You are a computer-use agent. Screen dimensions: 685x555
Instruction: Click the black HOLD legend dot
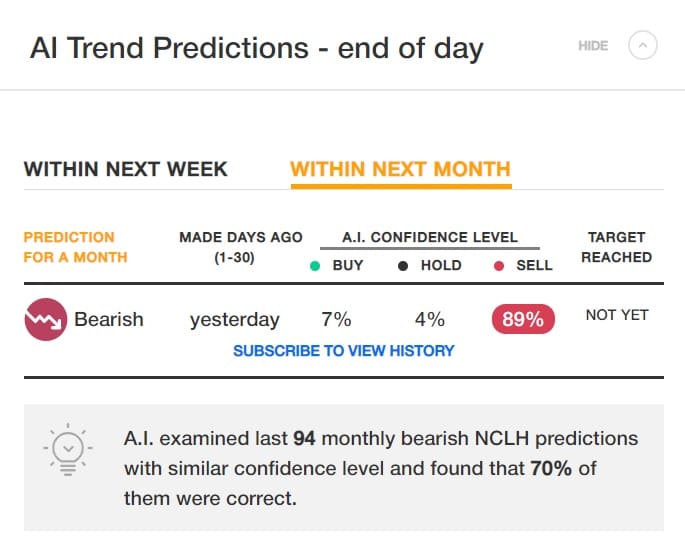(x=403, y=266)
